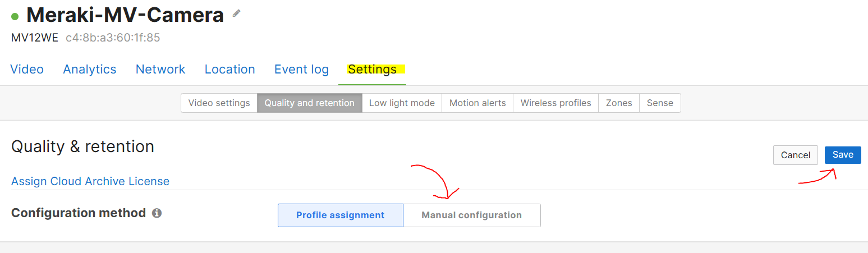Select the highlighted Settings tab

coord(373,70)
